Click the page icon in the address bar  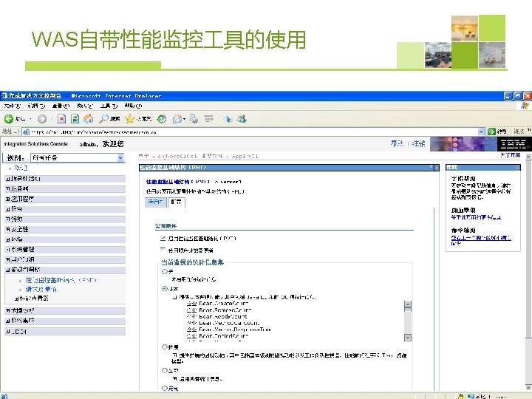tap(26, 132)
